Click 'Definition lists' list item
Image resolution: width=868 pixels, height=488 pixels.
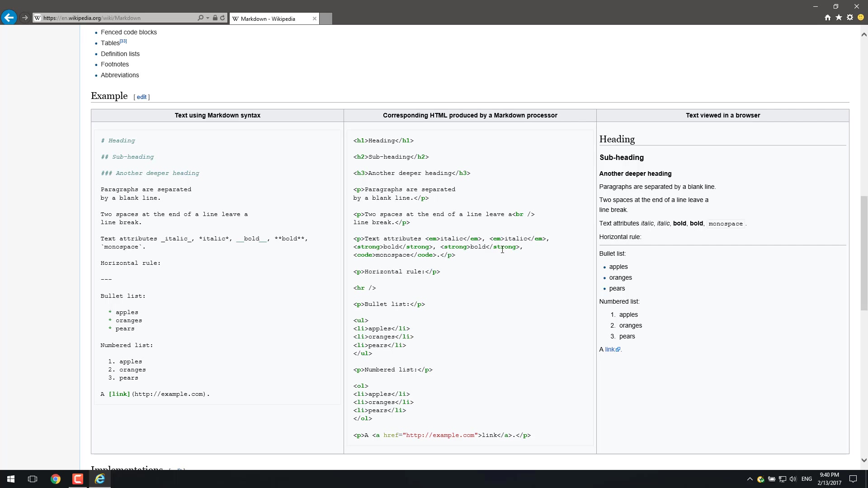[120, 54]
